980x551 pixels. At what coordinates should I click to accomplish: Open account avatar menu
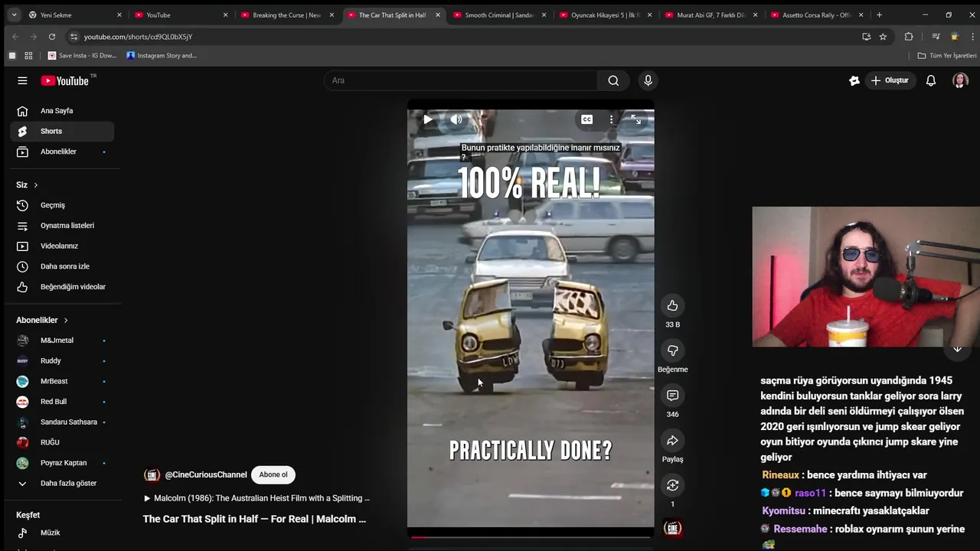(x=960, y=80)
